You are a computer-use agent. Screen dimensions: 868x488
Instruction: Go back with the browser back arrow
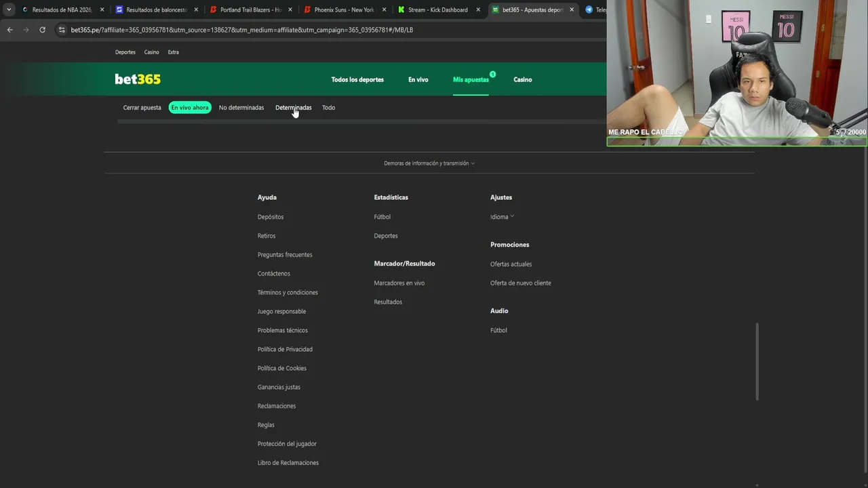coord(9,30)
